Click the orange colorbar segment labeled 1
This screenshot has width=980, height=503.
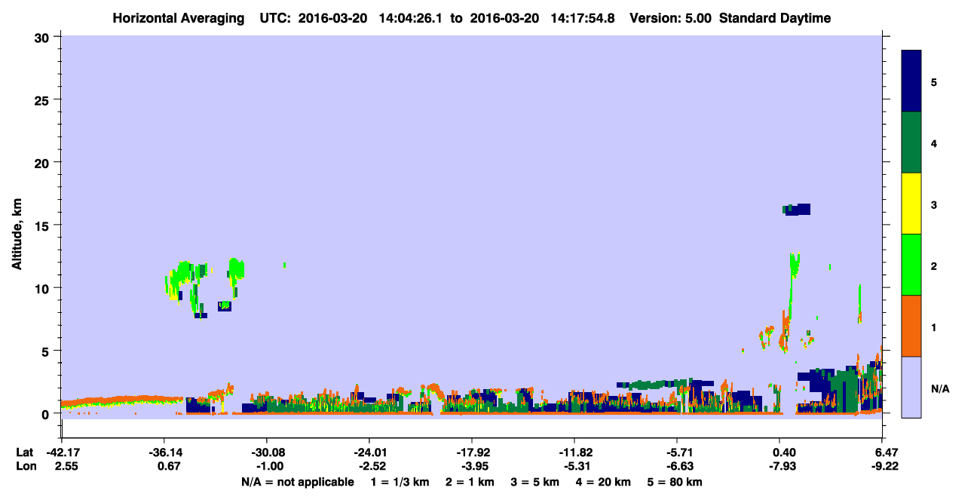[911, 326]
